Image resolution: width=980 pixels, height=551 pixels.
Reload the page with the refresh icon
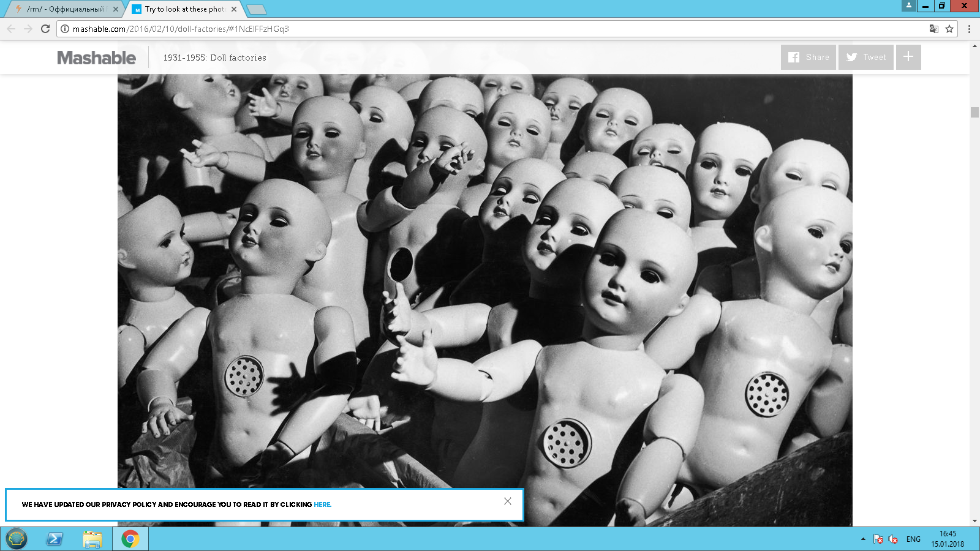tap(45, 29)
